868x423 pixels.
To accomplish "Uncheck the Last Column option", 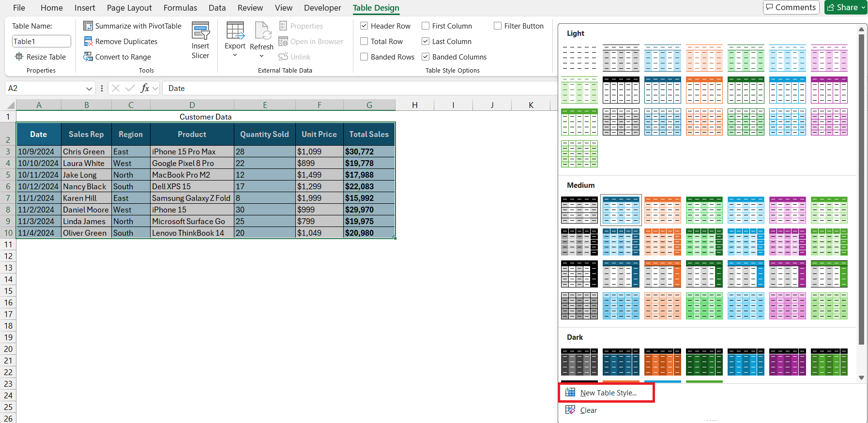I will (426, 41).
